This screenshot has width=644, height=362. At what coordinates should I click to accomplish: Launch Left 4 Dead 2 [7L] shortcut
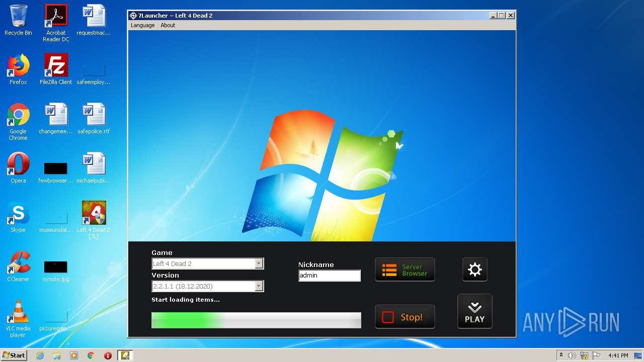tap(94, 220)
